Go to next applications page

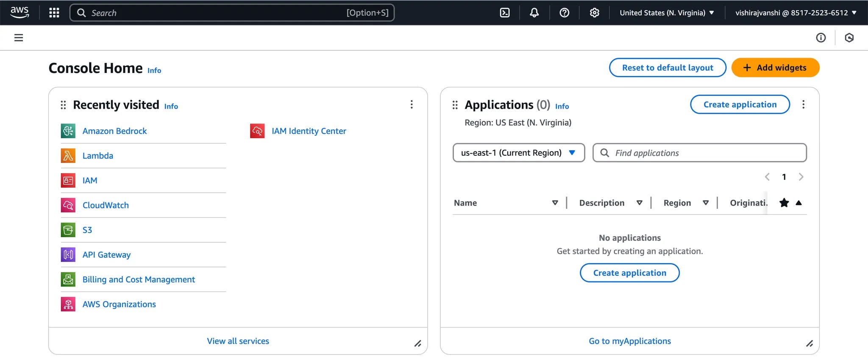tap(801, 177)
